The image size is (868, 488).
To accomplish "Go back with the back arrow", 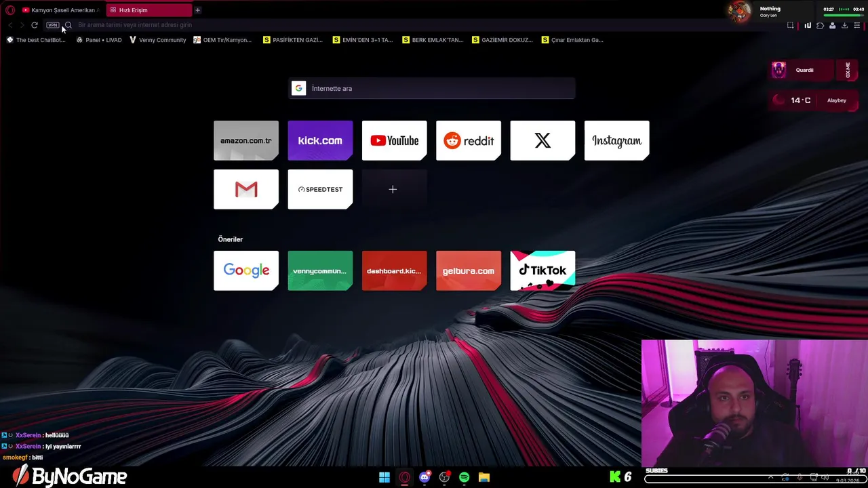I will (x=10, y=25).
